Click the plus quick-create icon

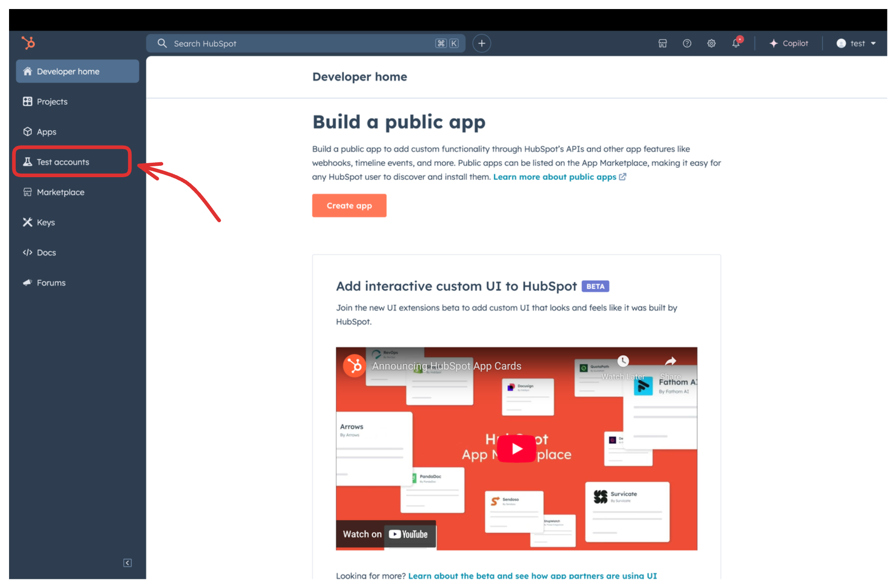481,43
